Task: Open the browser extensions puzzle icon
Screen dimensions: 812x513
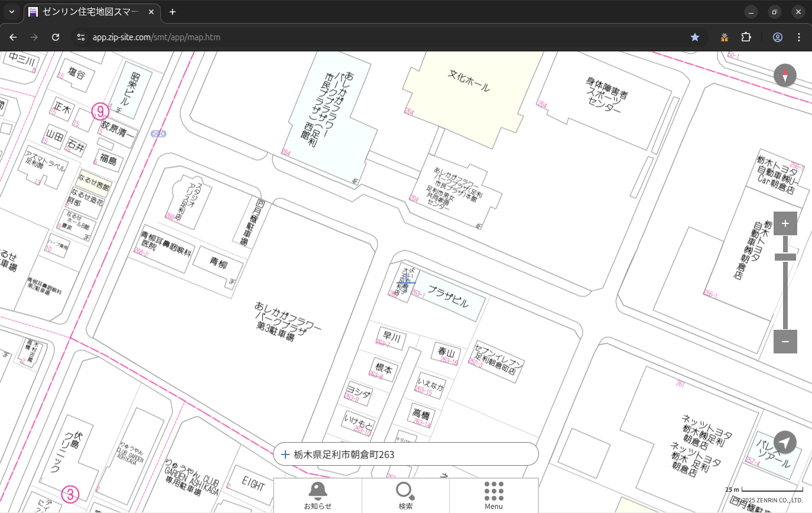Action: (x=746, y=37)
